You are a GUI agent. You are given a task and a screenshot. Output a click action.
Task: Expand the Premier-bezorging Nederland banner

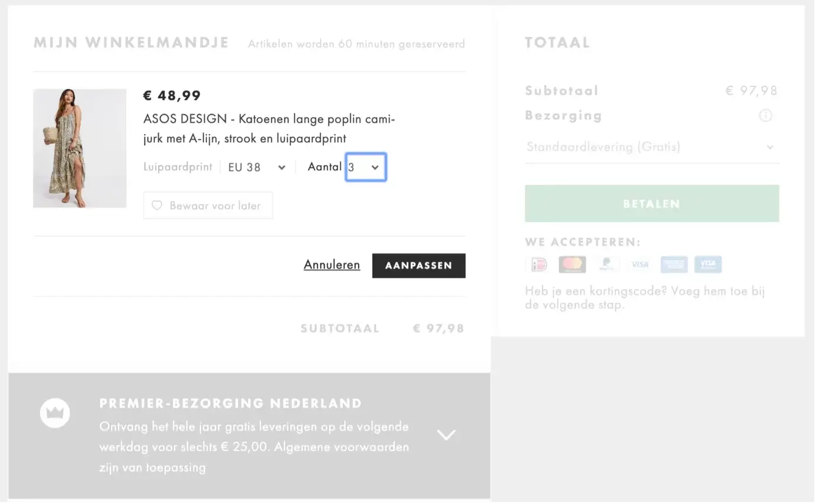pos(446,435)
